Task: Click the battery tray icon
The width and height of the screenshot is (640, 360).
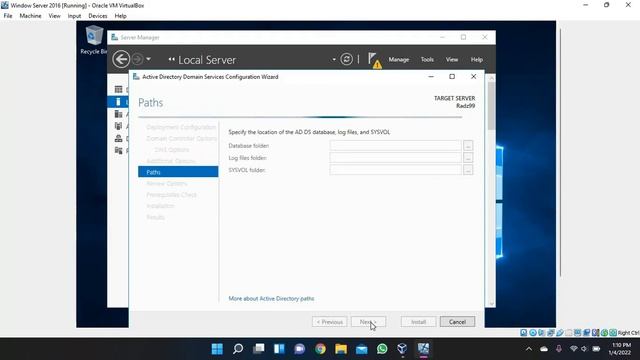Action: pyautogui.click(x=596, y=349)
